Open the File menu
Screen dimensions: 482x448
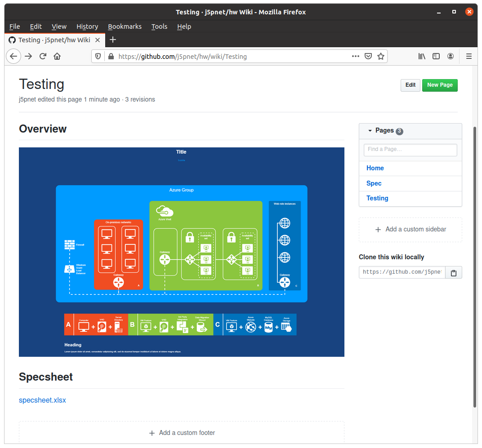(x=14, y=27)
